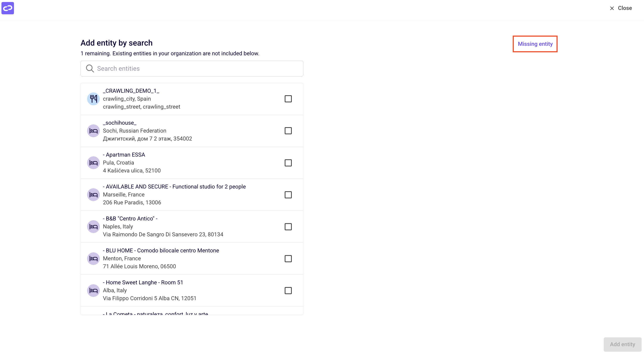
Task: Click the - Apartman ESSA title
Action: coord(124,155)
